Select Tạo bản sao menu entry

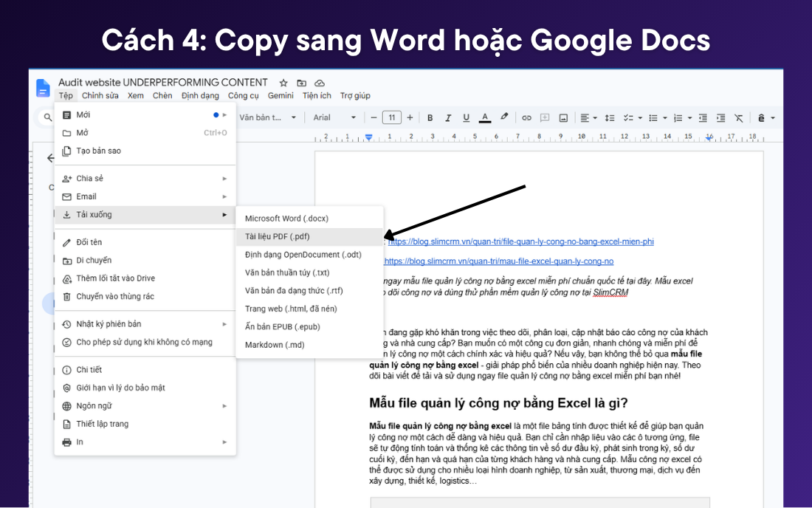click(x=145, y=151)
